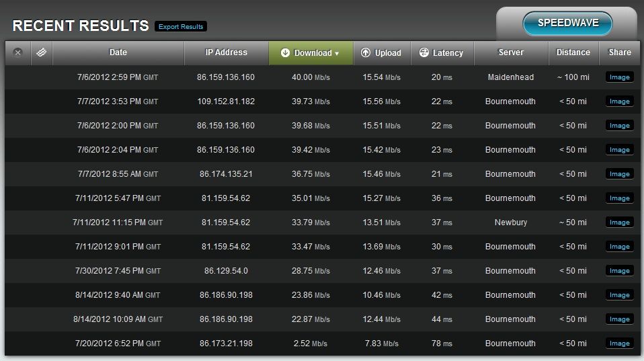The width and height of the screenshot is (644, 361).
Task: Select the 12.44 Mb/s upload value
Action: tap(382, 319)
